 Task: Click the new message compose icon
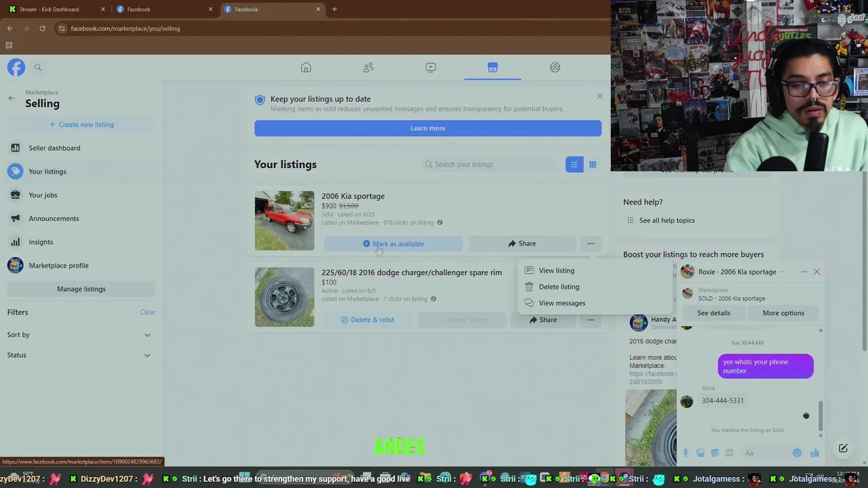click(843, 449)
